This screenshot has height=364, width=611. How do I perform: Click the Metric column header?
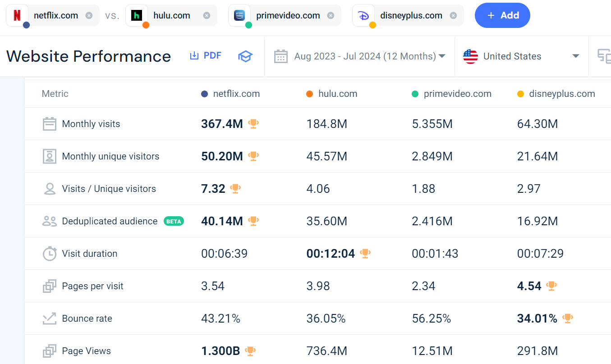(55, 94)
